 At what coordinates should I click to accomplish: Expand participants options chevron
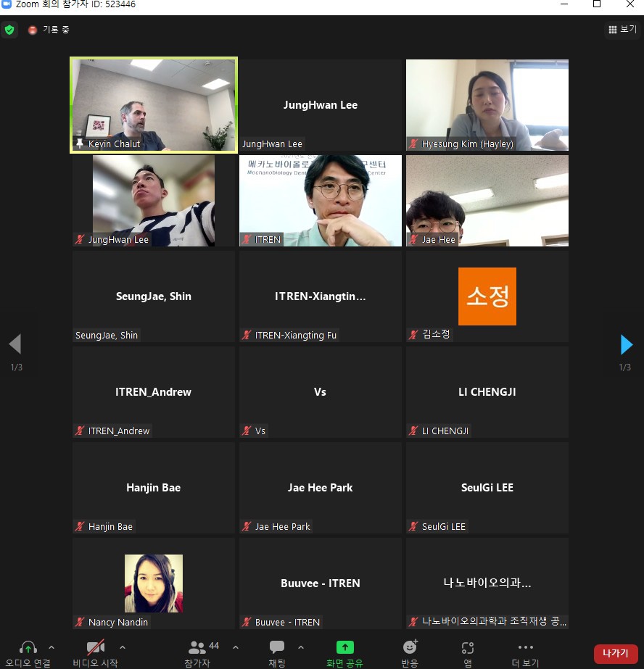click(235, 647)
